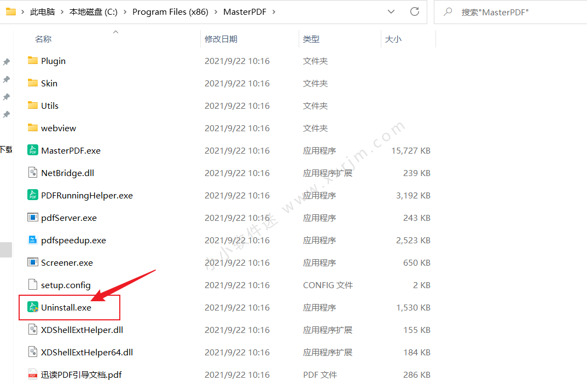
Task: Sort by 类型 column header
Action: tap(311, 39)
